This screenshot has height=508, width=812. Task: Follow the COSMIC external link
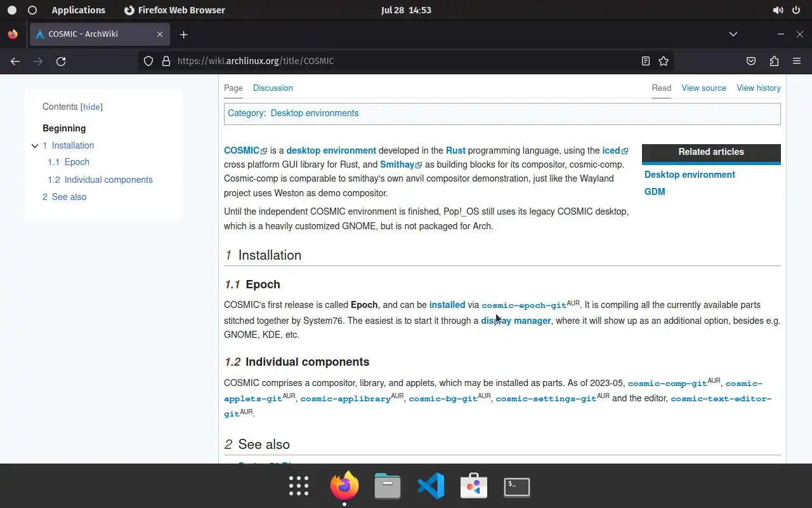pyautogui.click(x=245, y=150)
